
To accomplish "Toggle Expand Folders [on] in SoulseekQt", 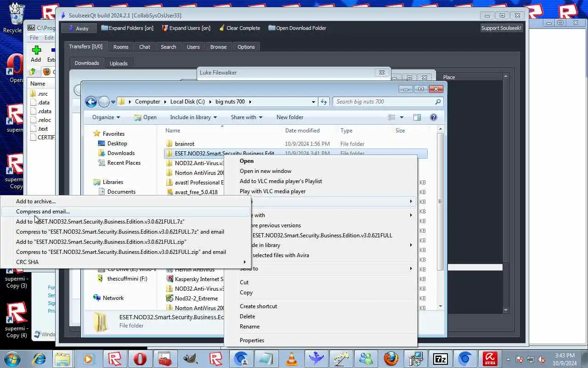I will pos(127,28).
